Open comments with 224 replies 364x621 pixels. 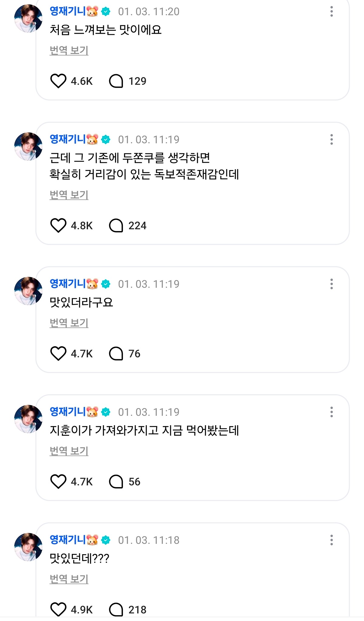(x=116, y=226)
